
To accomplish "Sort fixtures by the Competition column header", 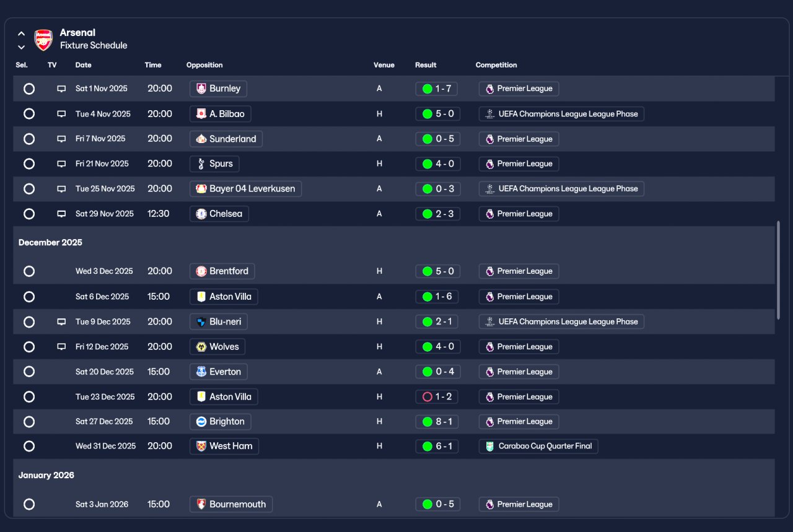I will point(496,65).
